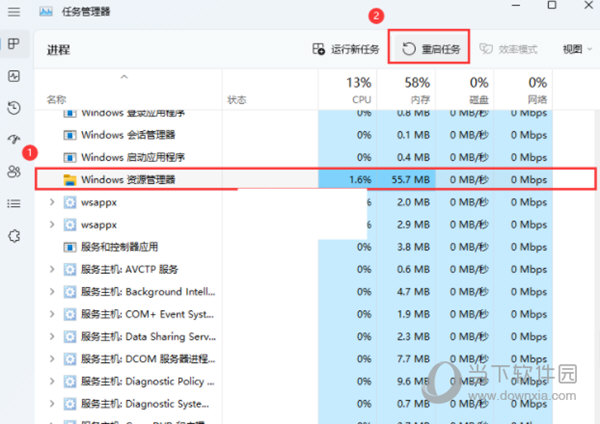Expand the wsappx group using 2.9 MB

coord(52,225)
